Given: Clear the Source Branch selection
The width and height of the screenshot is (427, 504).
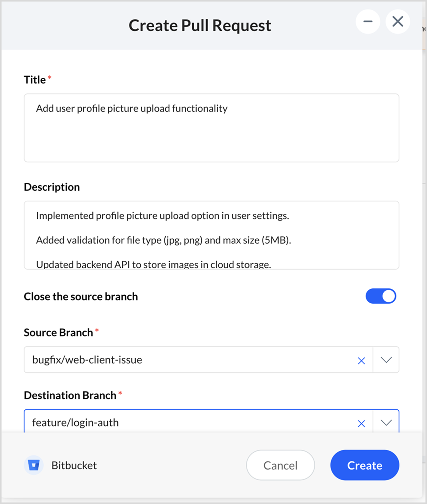Looking at the screenshot, I should (x=361, y=360).
